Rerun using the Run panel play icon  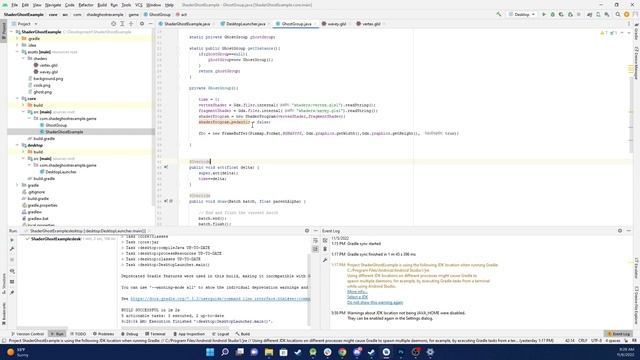tap(12, 240)
